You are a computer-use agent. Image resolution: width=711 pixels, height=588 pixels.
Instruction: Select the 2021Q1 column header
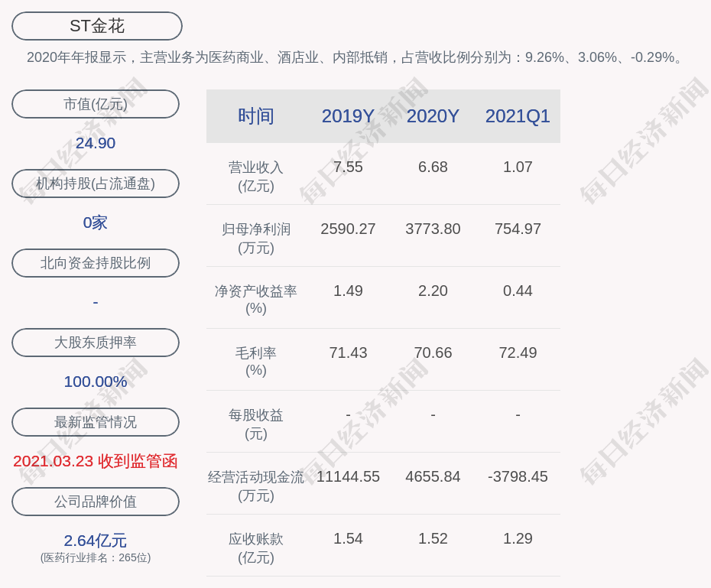tap(518, 116)
